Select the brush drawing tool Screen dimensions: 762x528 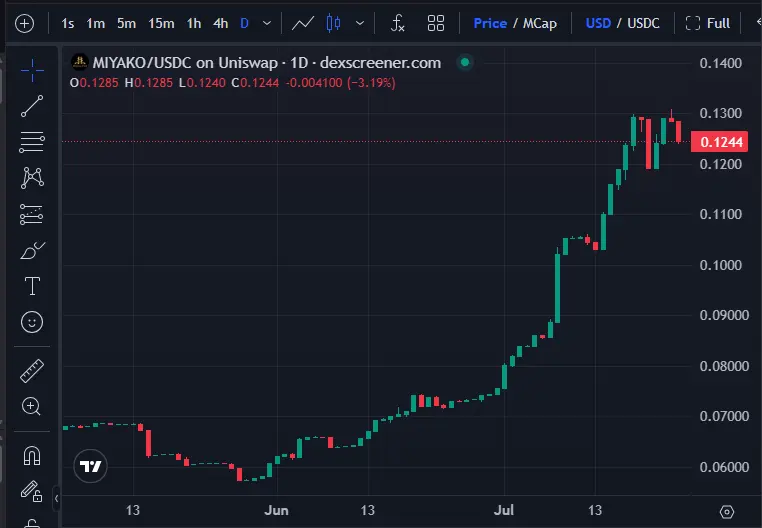pyautogui.click(x=32, y=250)
